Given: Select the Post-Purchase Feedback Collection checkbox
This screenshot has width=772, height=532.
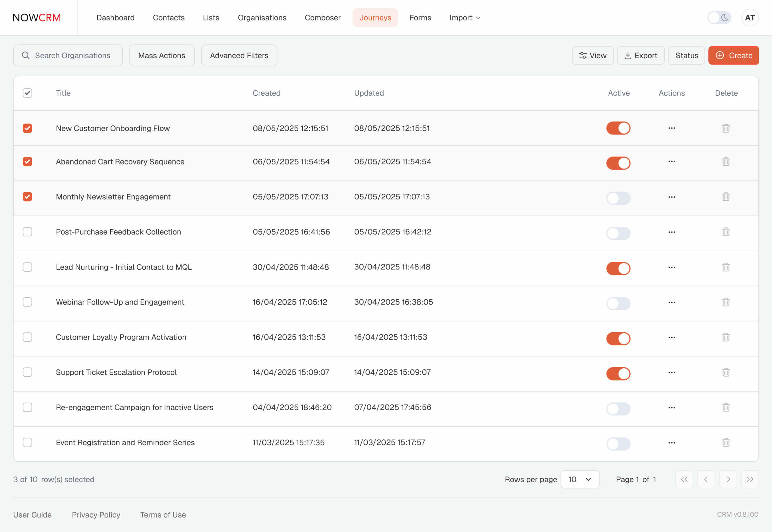Looking at the screenshot, I should [x=27, y=232].
